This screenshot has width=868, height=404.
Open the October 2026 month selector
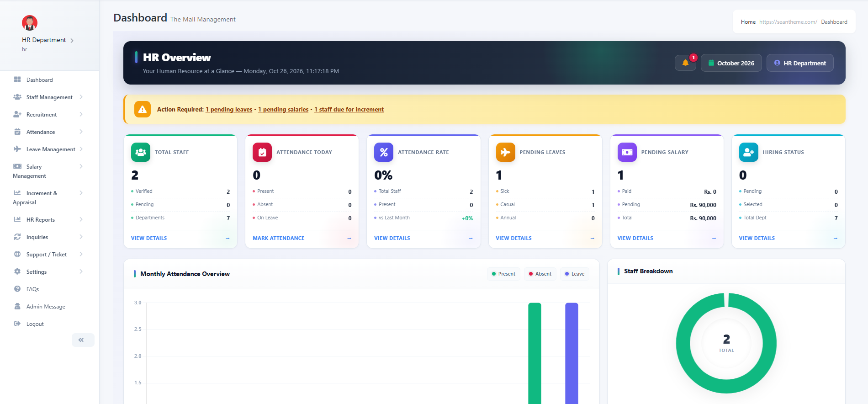[x=731, y=63]
